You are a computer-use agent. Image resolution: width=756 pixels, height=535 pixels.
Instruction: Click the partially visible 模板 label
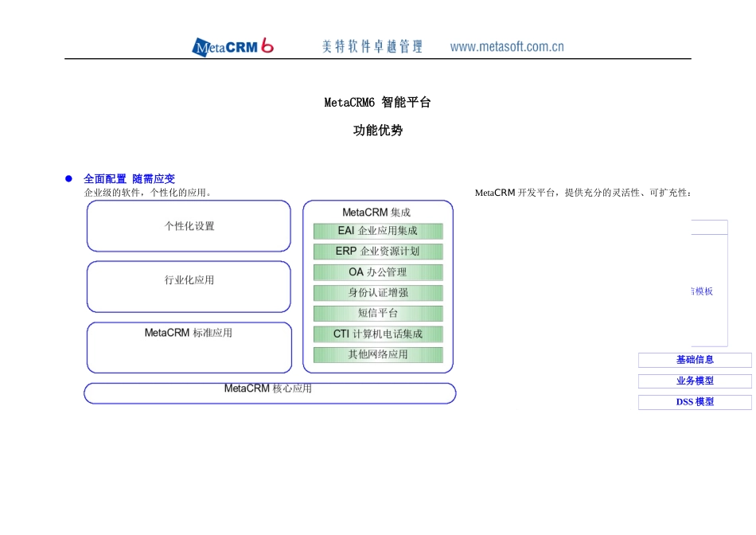pos(702,291)
